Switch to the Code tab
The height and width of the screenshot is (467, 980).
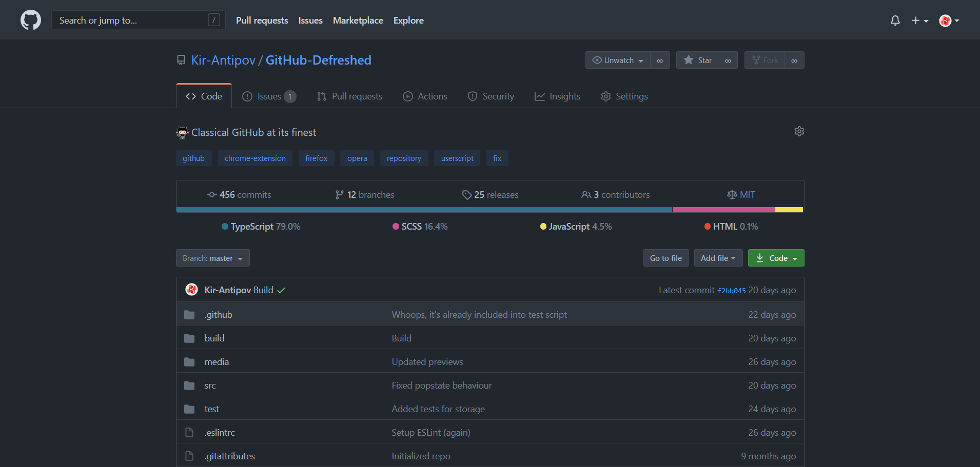204,96
